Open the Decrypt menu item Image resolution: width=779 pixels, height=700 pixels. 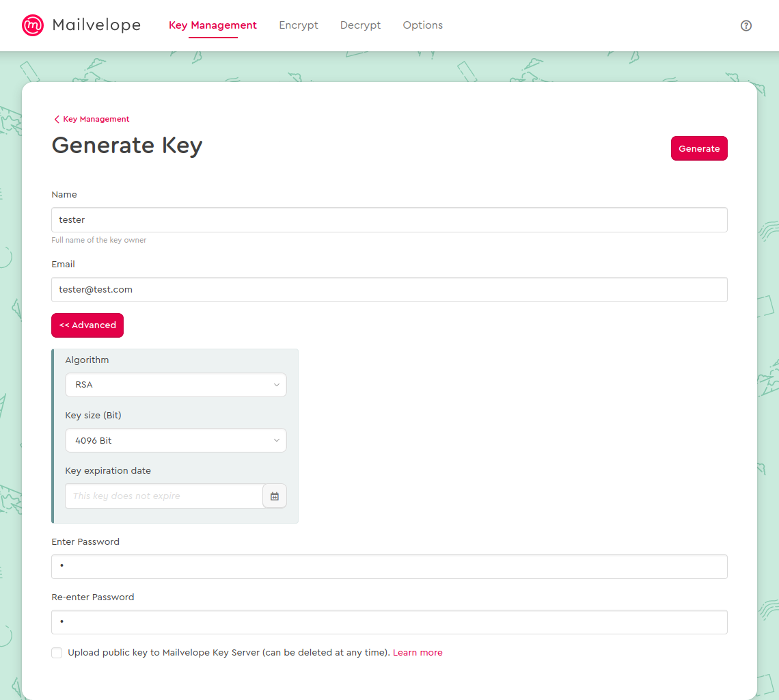(x=360, y=25)
